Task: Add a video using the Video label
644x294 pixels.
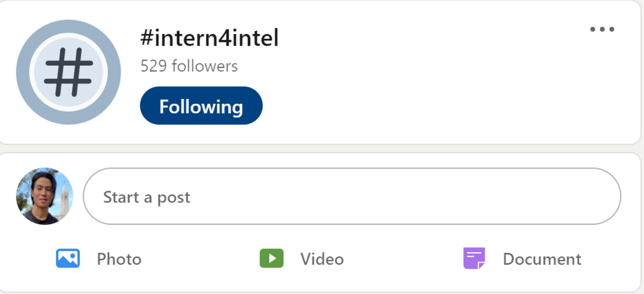Action: [322, 259]
